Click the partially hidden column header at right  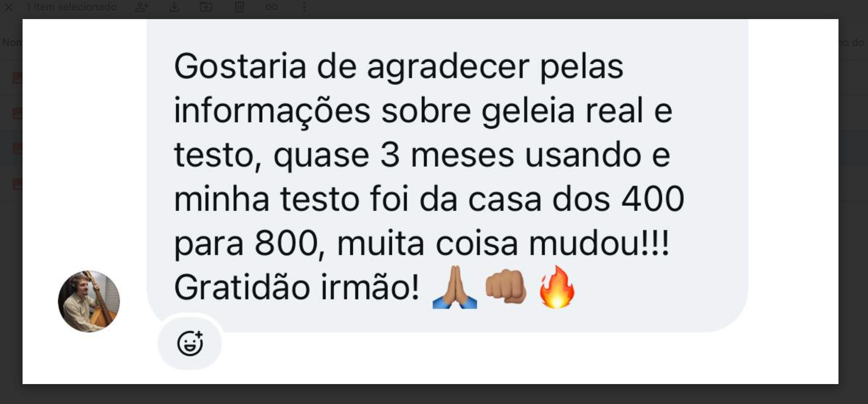coord(852,42)
